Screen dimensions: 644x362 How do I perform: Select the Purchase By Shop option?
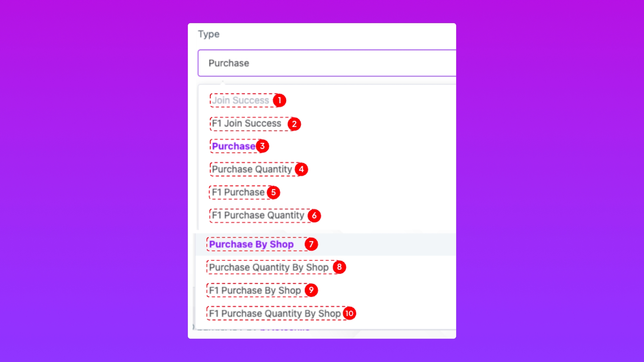point(251,244)
